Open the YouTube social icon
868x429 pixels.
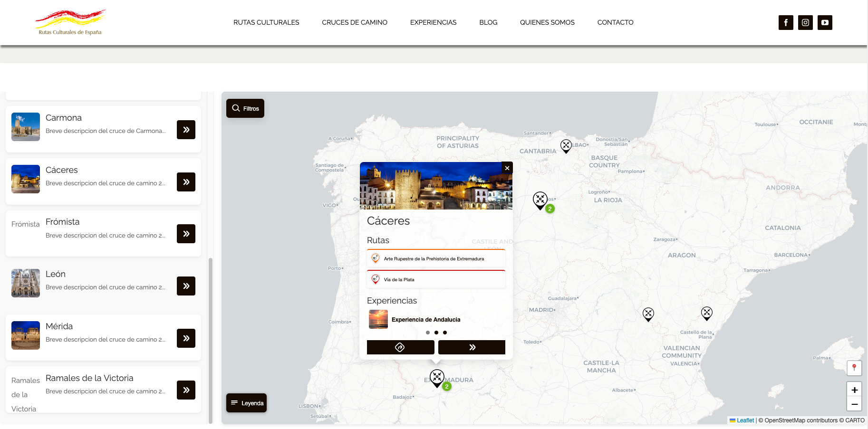(x=825, y=22)
